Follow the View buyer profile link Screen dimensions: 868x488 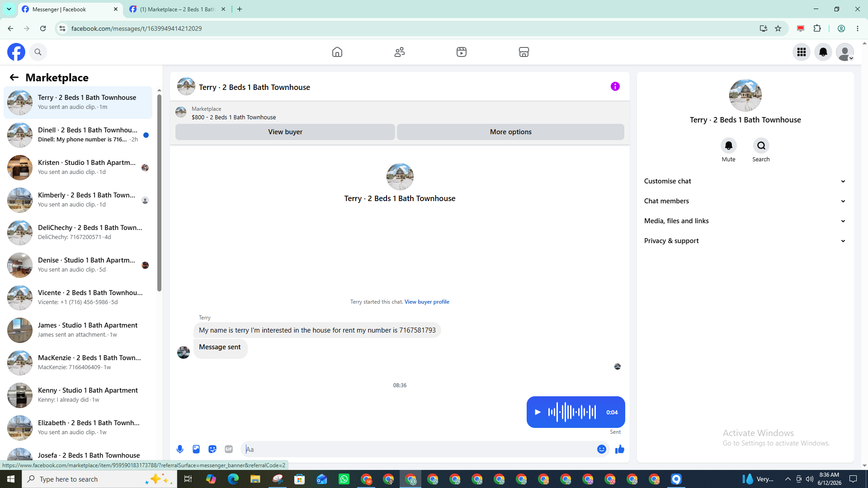(427, 302)
